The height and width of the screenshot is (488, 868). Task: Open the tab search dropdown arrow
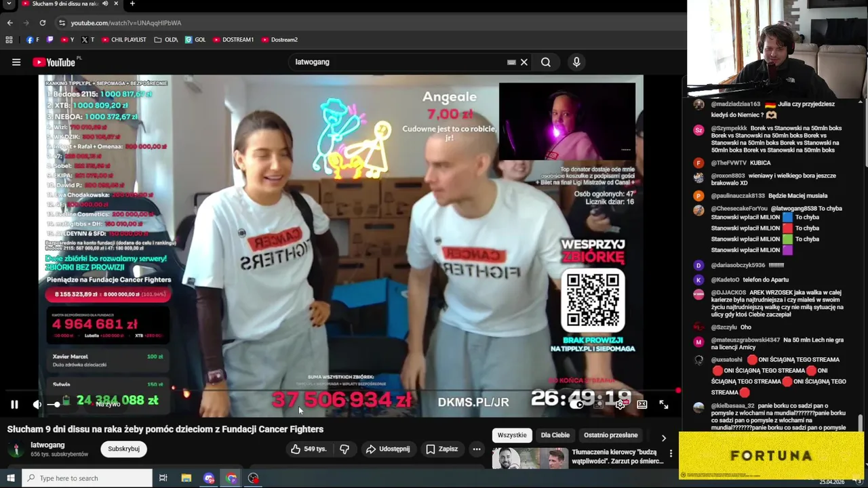point(9,4)
